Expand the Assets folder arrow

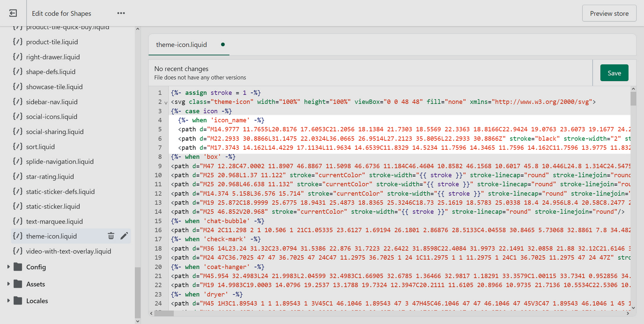tap(9, 284)
